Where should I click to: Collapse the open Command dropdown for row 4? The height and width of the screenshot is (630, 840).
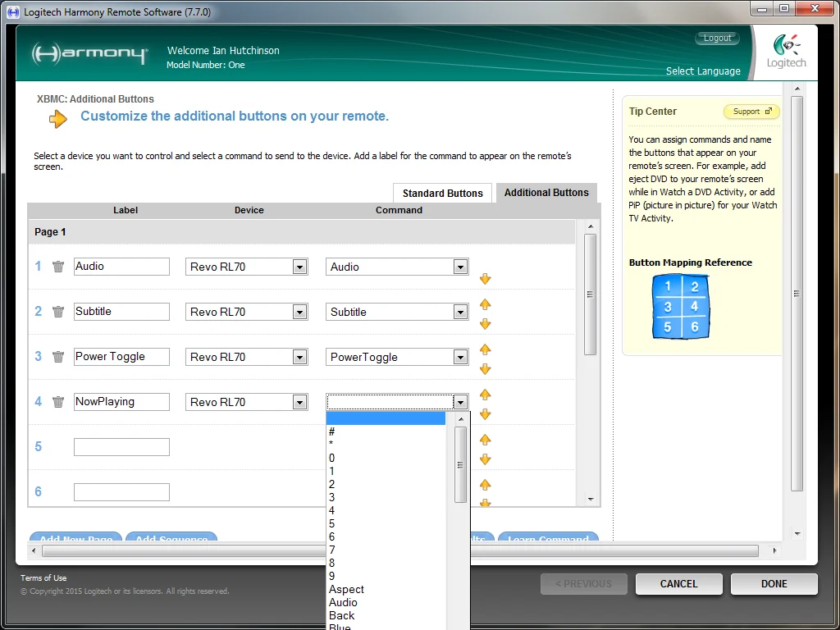pyautogui.click(x=460, y=402)
